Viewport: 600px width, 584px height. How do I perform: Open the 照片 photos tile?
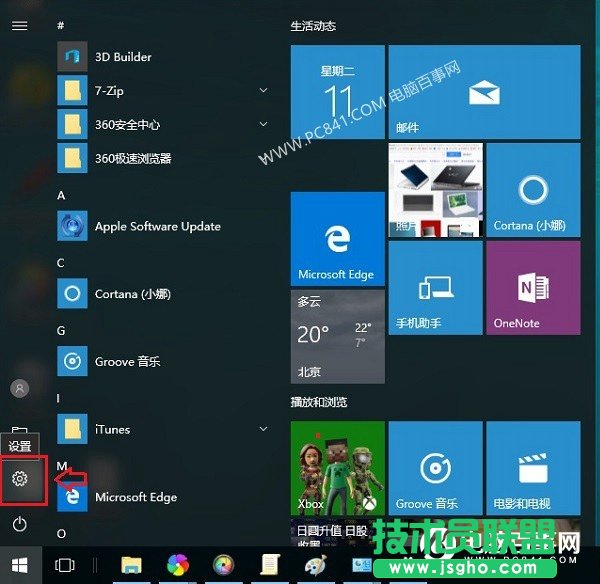point(435,190)
